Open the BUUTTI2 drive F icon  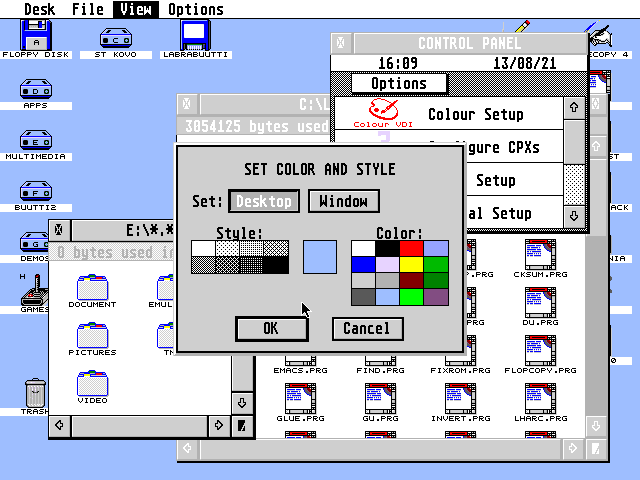tap(36, 196)
